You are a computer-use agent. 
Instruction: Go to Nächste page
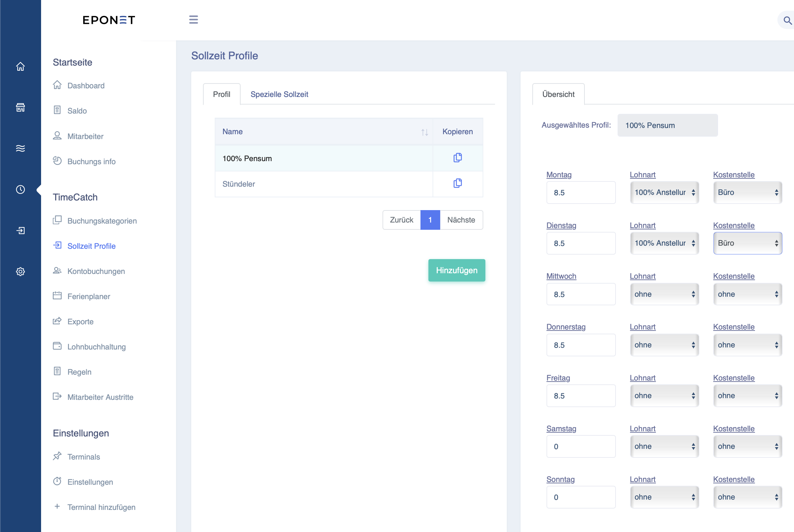pyautogui.click(x=461, y=220)
